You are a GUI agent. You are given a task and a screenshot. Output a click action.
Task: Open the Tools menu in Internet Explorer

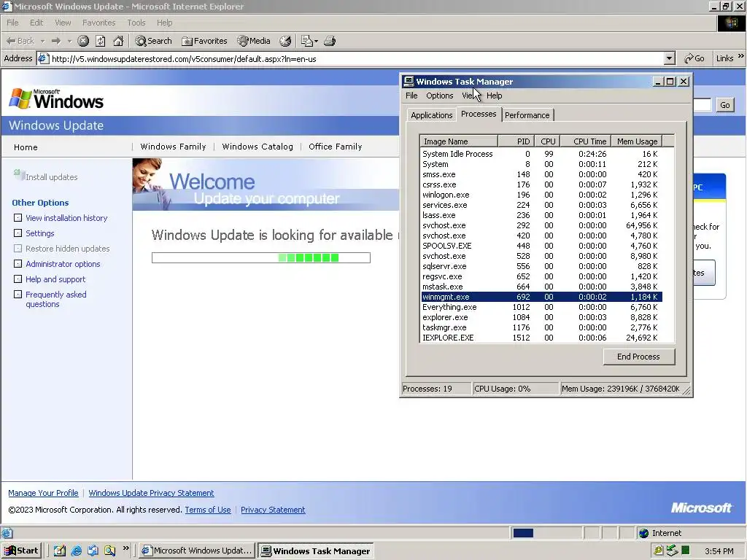136,23
